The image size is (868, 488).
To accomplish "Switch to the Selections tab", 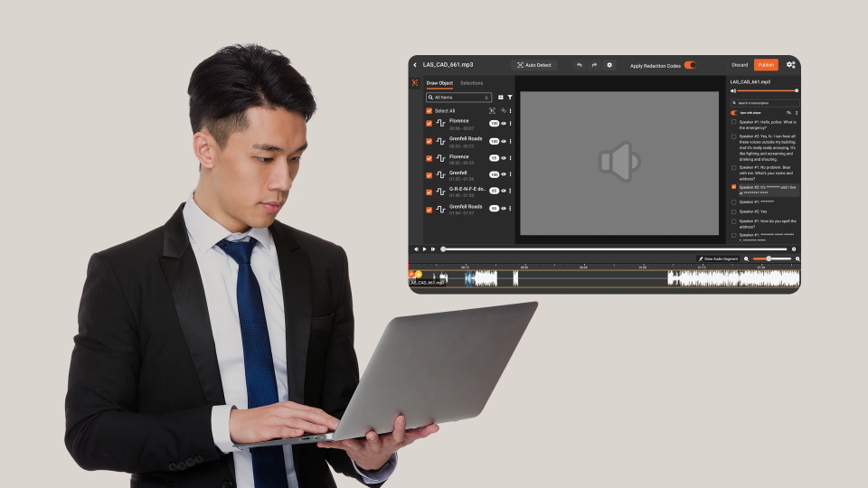I will tap(471, 83).
